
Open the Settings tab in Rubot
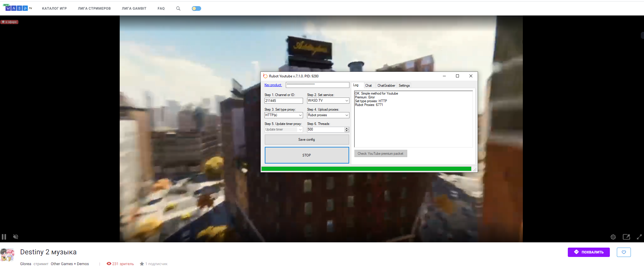tap(404, 86)
